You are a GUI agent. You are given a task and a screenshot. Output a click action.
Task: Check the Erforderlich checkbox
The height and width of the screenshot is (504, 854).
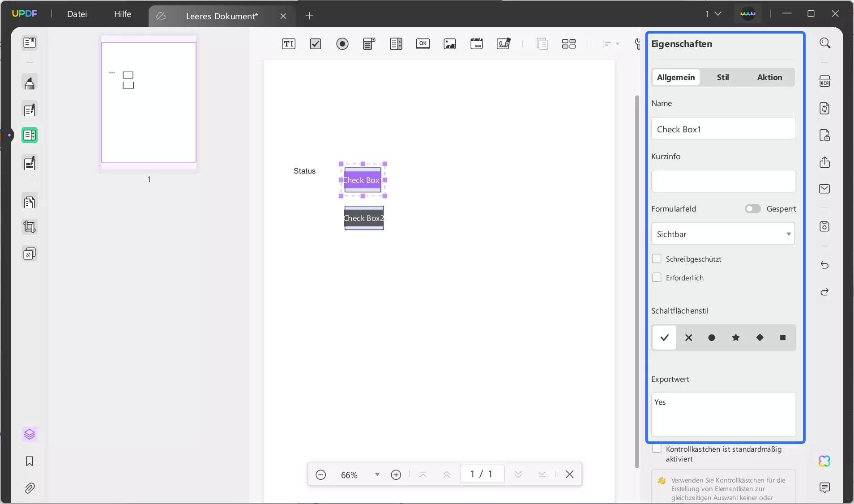click(x=657, y=278)
